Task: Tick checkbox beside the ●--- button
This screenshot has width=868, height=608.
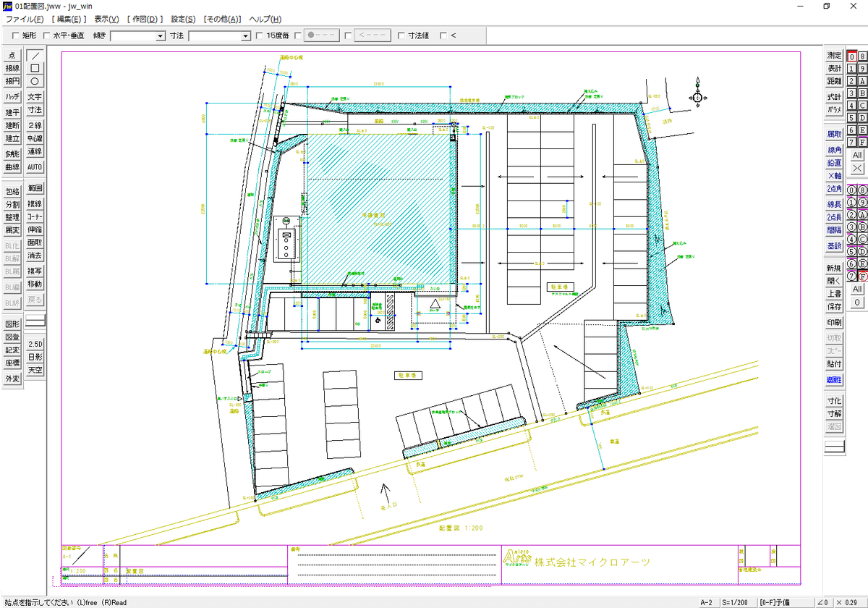Action: (x=299, y=35)
